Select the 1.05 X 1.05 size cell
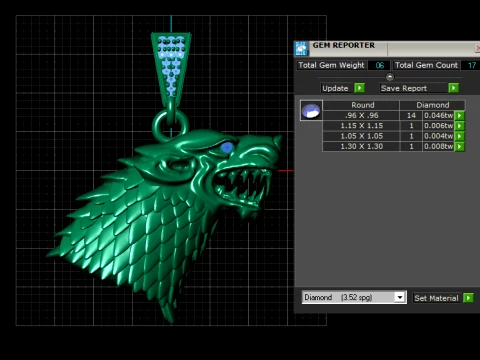This screenshot has height=360, width=480. [361, 136]
